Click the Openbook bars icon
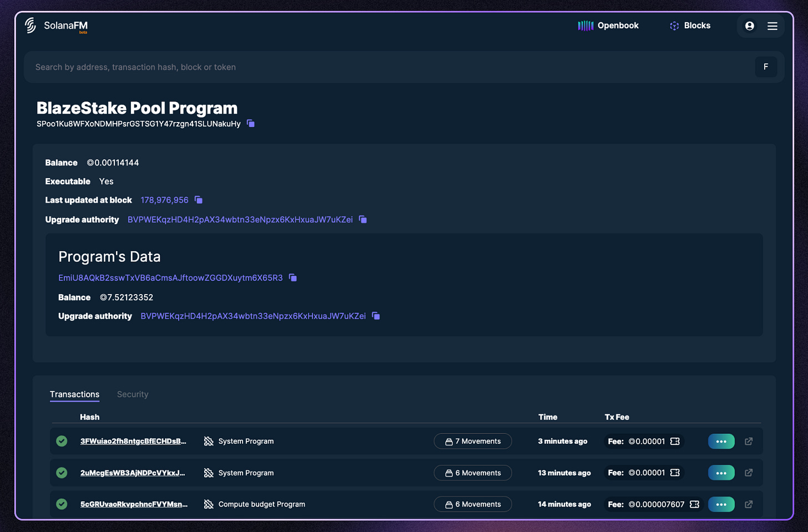808x532 pixels. [585, 26]
